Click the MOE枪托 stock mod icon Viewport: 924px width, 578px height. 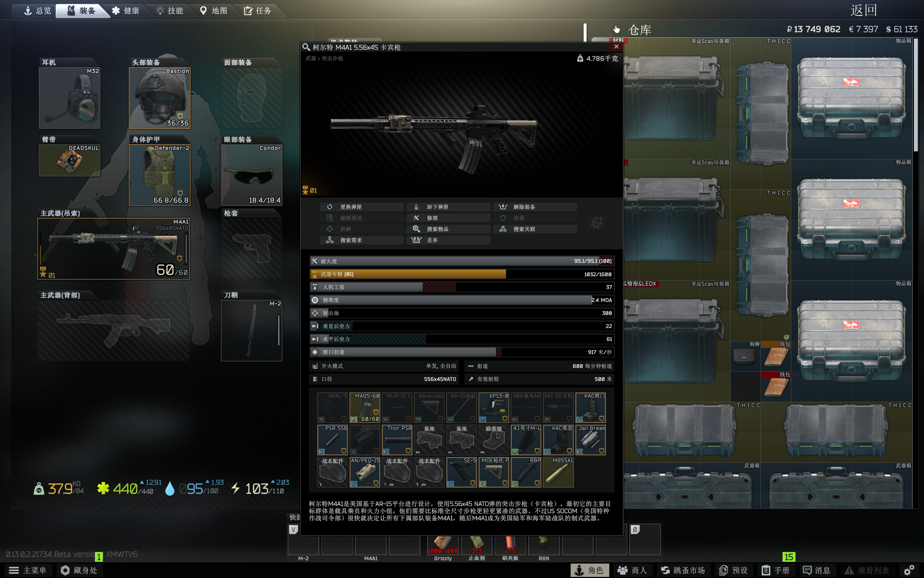[x=494, y=472]
